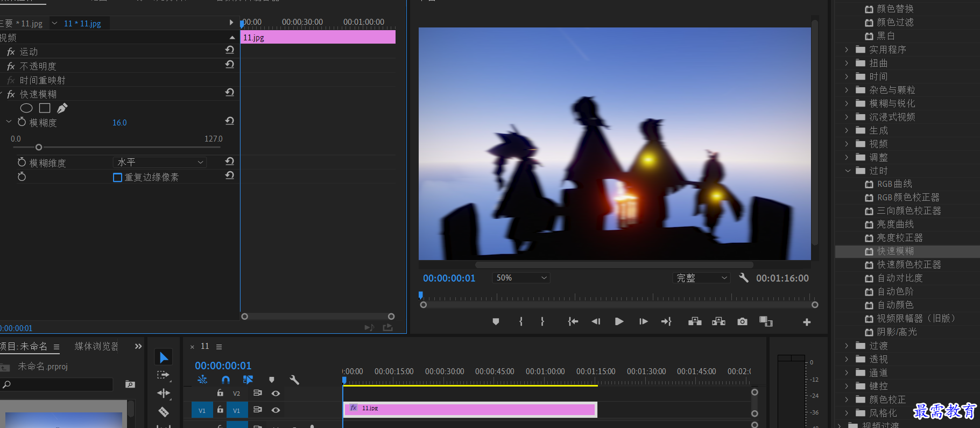Create ellipse mask for 快速模糊

coord(26,108)
